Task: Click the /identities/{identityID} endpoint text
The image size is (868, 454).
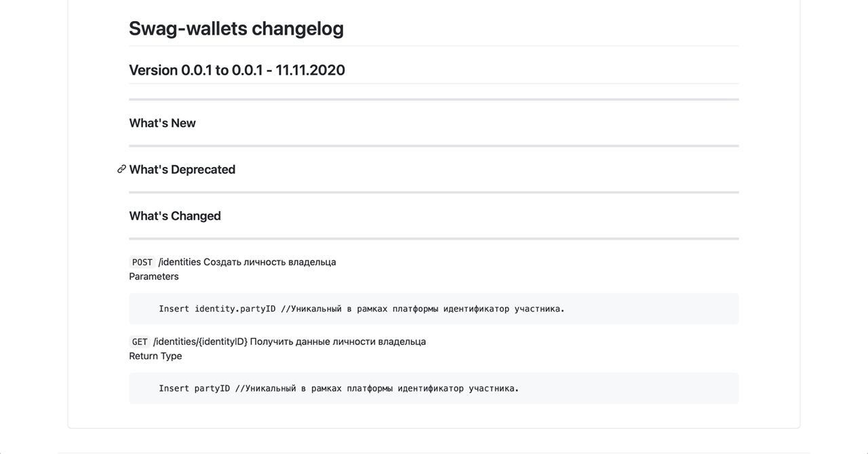Action: (x=200, y=341)
